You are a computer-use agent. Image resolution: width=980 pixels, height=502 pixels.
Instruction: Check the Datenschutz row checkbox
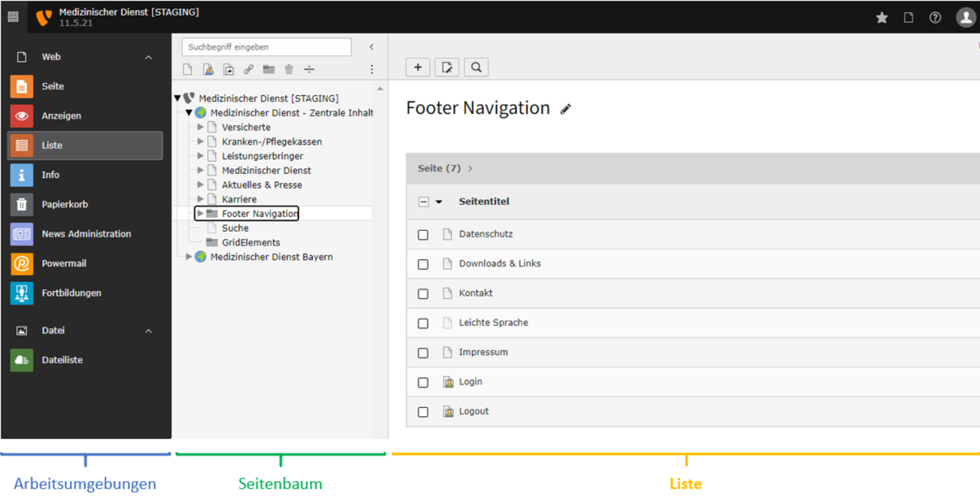tap(423, 235)
